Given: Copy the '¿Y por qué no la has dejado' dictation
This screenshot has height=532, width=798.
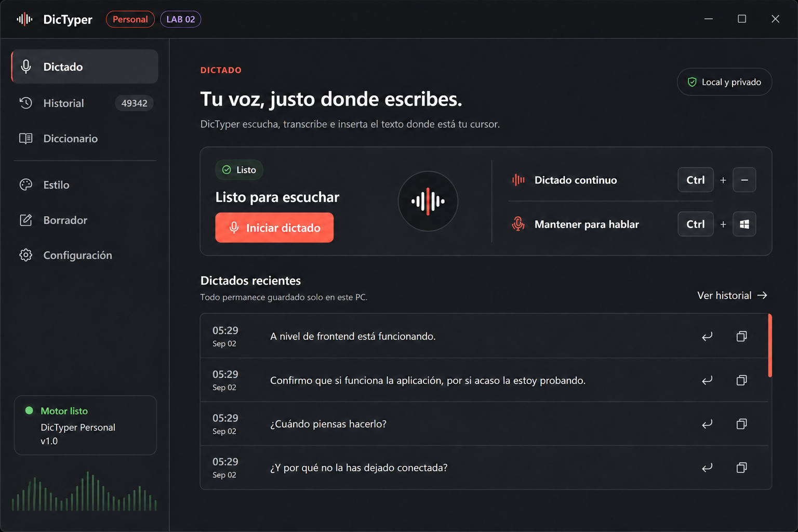Looking at the screenshot, I should 742,468.
